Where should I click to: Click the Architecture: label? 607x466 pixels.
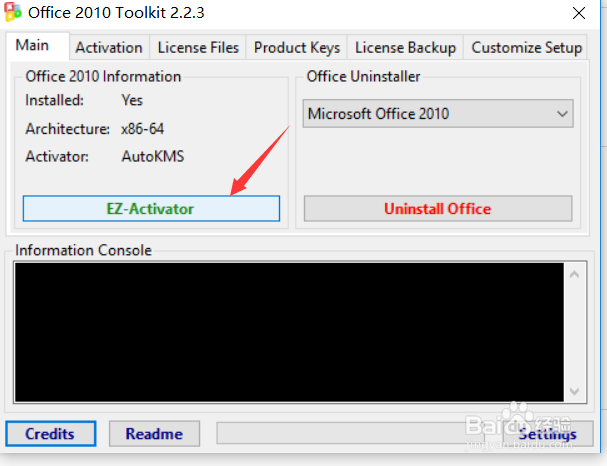tap(67, 129)
